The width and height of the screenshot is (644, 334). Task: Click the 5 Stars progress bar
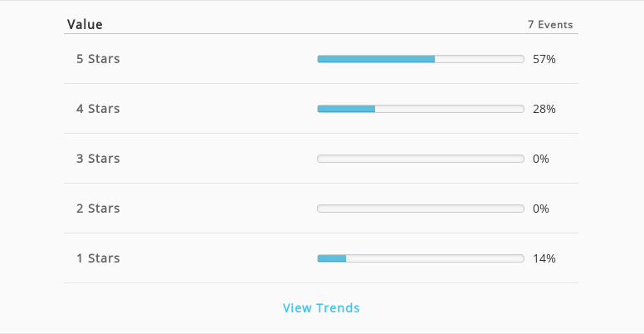pos(421,59)
